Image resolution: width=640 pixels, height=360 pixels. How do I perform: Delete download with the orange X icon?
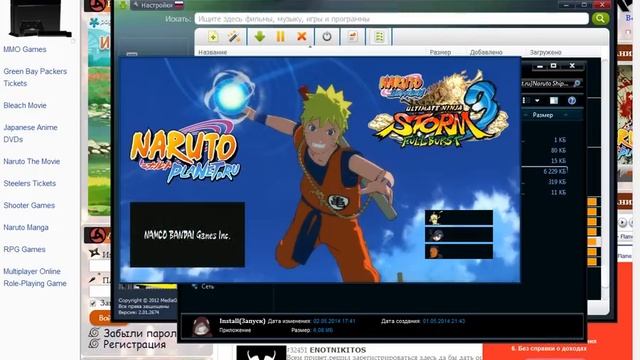(x=302, y=36)
